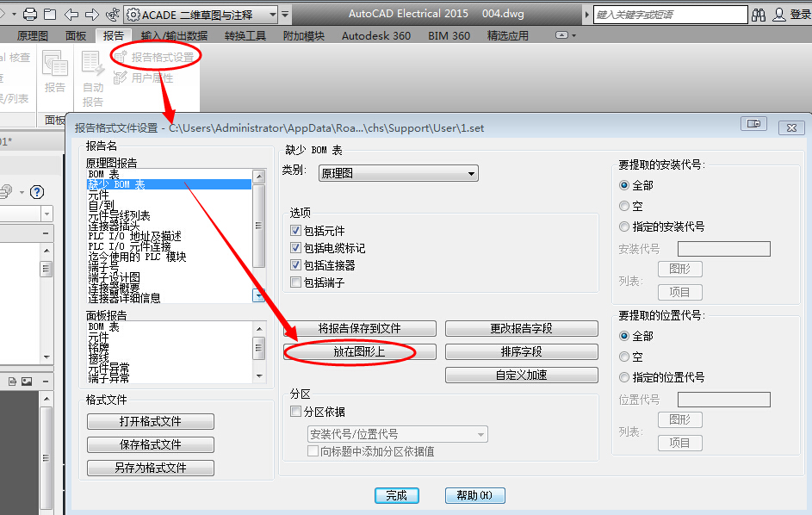Screen dimensions: 812x515
Task: Click the 报告 (Reports) ribbon icon
Action: click(55, 71)
